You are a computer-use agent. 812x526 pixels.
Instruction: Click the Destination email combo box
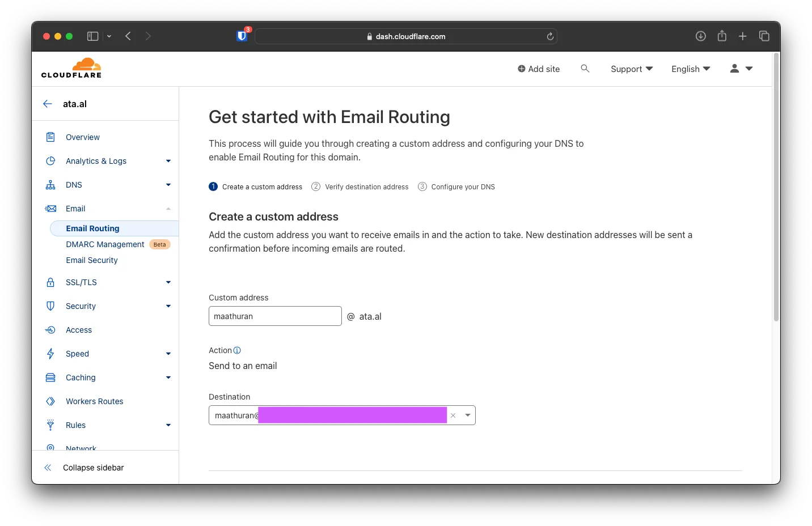click(342, 415)
